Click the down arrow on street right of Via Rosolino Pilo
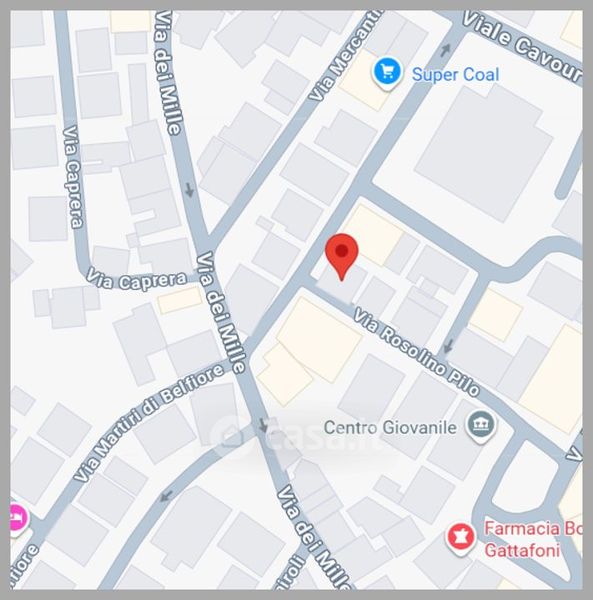 [448, 346]
